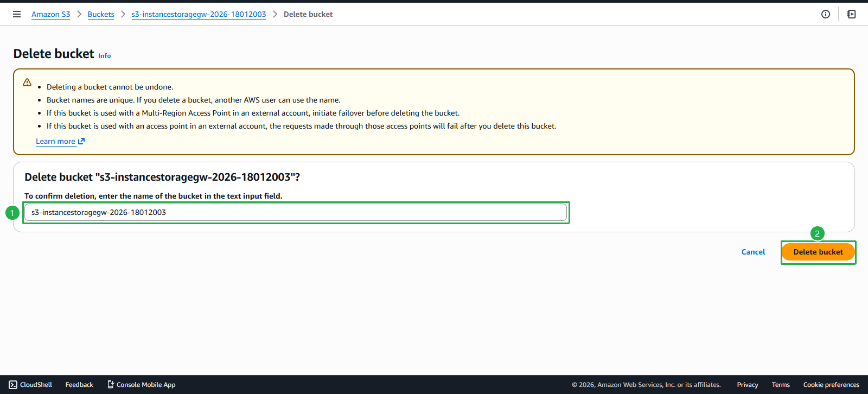This screenshot has height=394, width=868.
Task: Click the Amazon Web Services copyright text
Action: pos(646,385)
